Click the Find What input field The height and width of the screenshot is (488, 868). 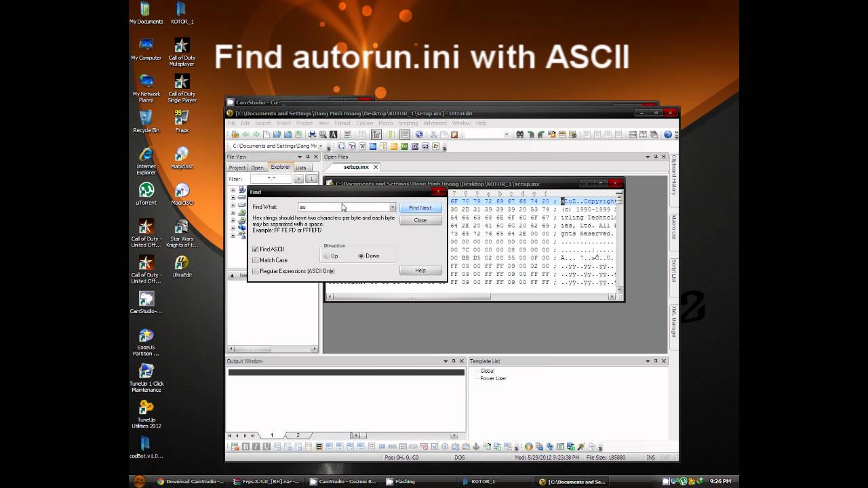pos(343,207)
